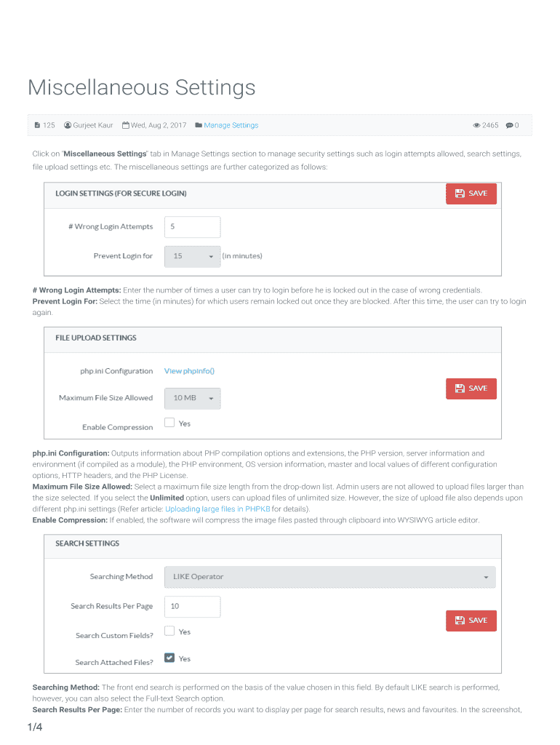The width and height of the screenshot is (560, 745).
Task: Click the calendar icon beside the date
Action: (x=126, y=125)
